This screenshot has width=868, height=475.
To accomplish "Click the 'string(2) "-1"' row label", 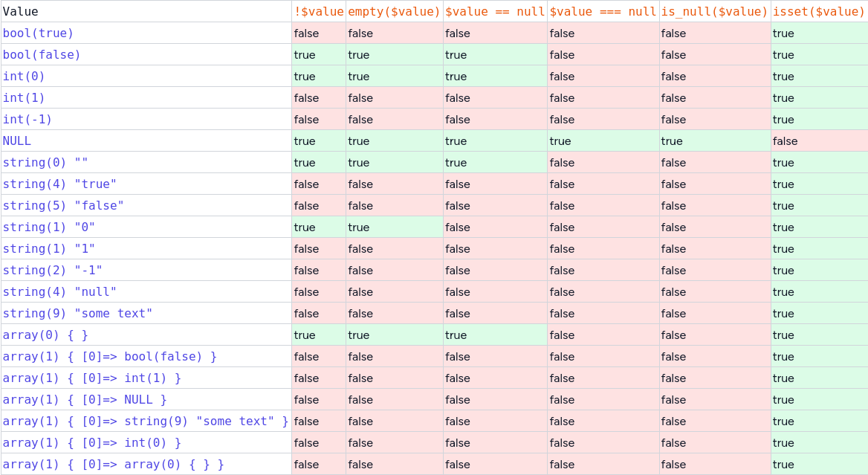I will pyautogui.click(x=53, y=271).
